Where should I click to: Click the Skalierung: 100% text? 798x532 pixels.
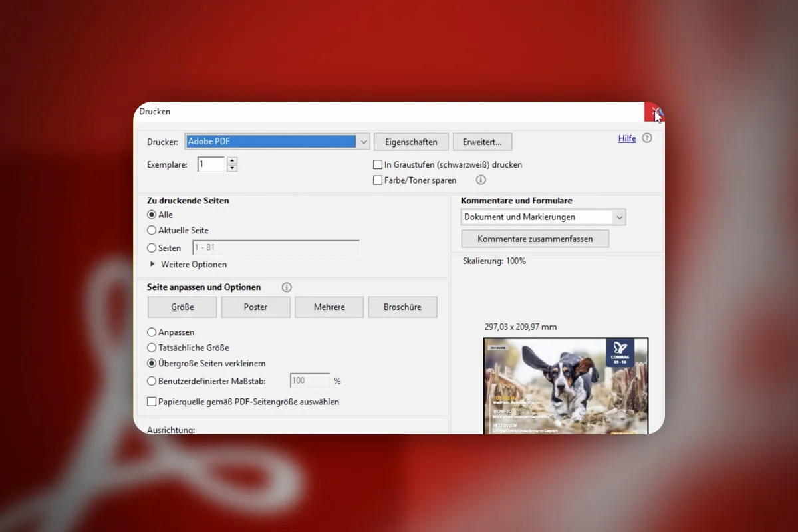click(495, 261)
